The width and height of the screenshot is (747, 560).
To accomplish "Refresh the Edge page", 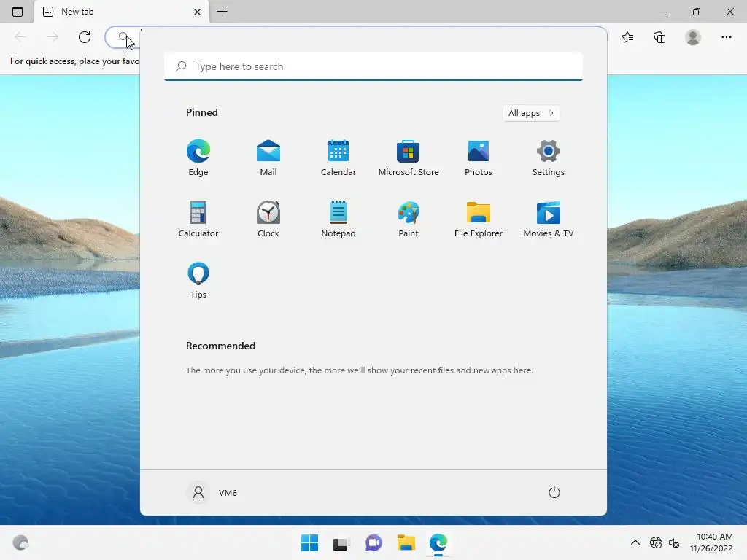I will coord(85,37).
